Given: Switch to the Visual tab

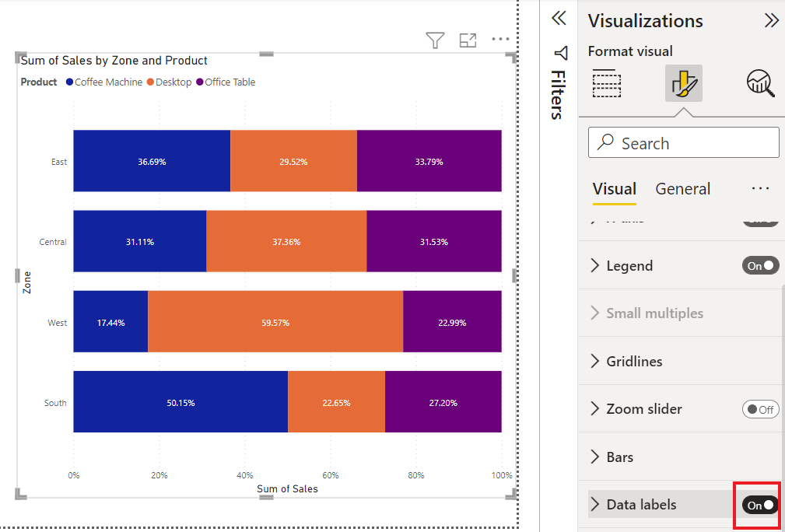Looking at the screenshot, I should click(615, 189).
